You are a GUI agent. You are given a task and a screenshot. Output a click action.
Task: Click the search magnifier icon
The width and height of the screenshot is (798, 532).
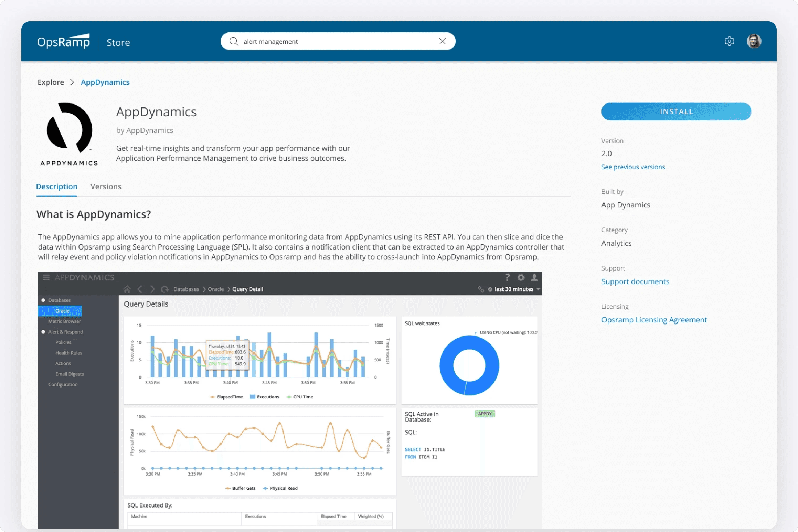click(234, 41)
